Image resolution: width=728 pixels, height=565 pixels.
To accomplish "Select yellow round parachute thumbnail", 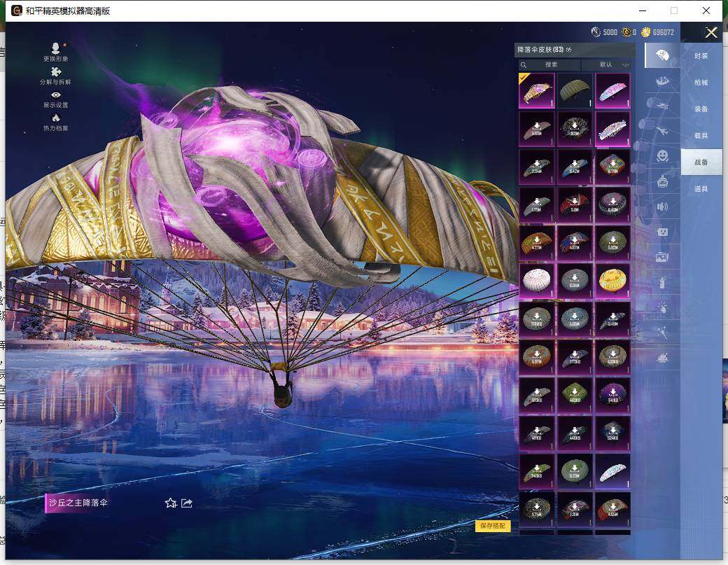I will pyautogui.click(x=612, y=281).
